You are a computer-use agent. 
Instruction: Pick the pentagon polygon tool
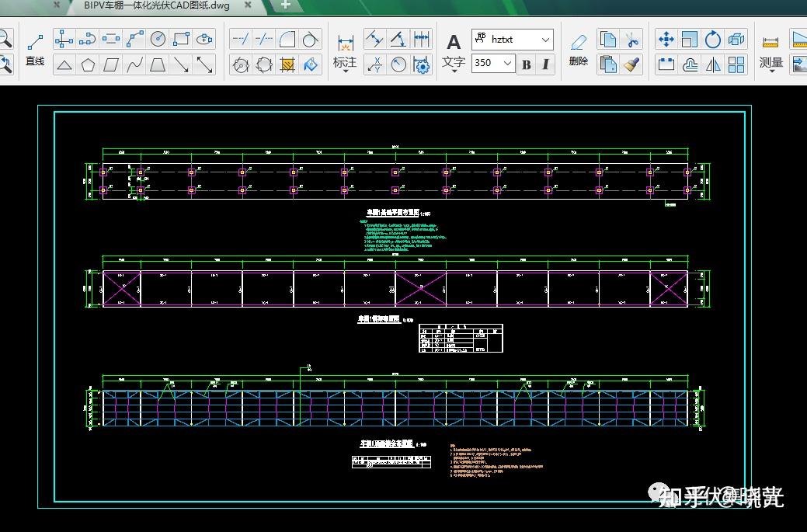pos(88,64)
